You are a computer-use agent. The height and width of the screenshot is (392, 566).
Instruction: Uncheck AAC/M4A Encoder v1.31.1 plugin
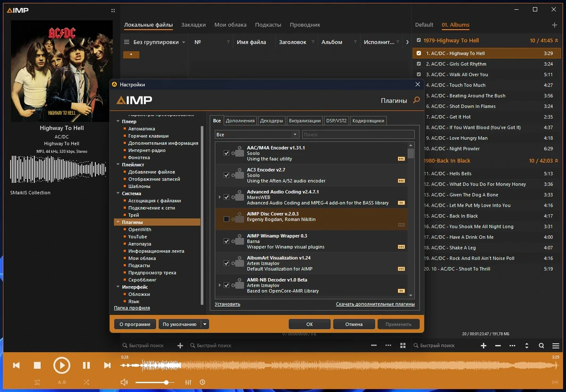[226, 153]
